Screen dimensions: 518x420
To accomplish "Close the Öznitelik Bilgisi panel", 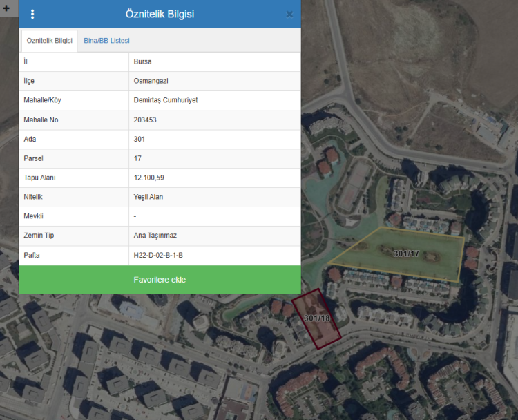I will (289, 15).
